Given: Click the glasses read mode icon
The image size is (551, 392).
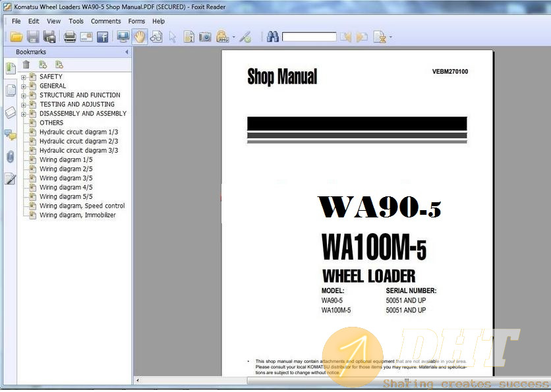Looking at the screenshot, I should (x=156, y=36).
